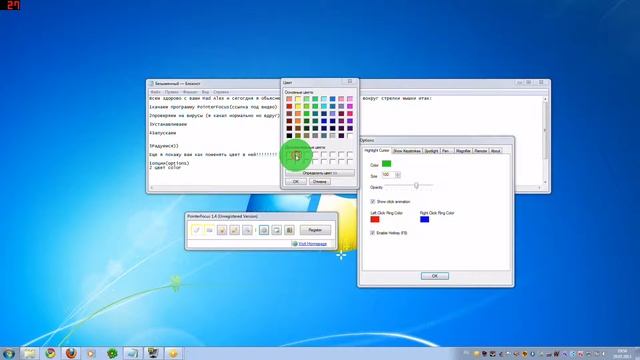Image resolution: width=640 pixels, height=360 pixels.
Task: Click the Size spinner arrows in Options
Action: pos(398,175)
